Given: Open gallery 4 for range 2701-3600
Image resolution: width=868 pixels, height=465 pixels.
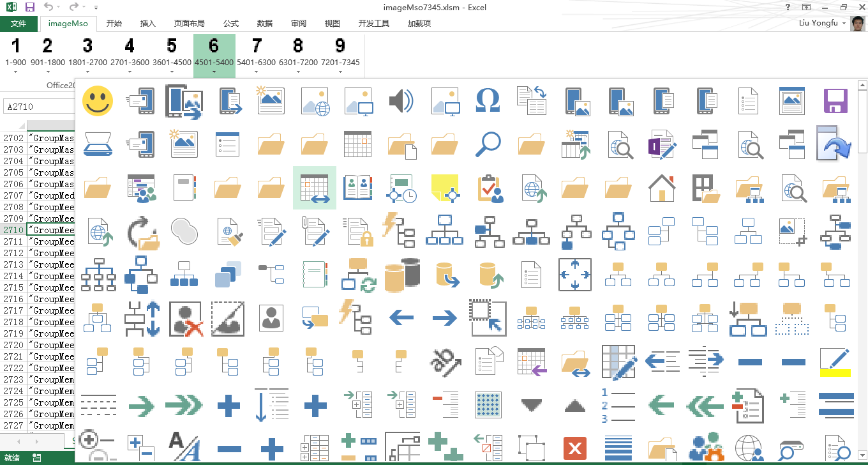Looking at the screenshot, I should point(130,56).
